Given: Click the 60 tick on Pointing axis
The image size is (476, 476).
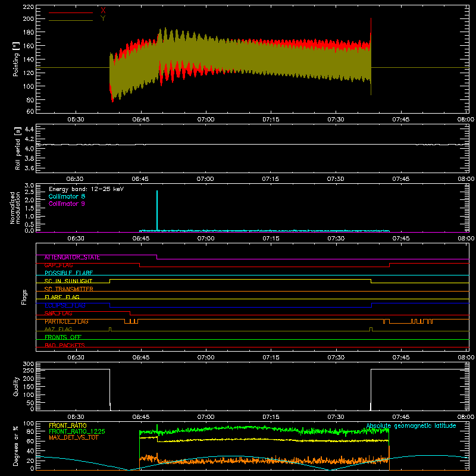Looking at the screenshot, I should coord(30,111).
